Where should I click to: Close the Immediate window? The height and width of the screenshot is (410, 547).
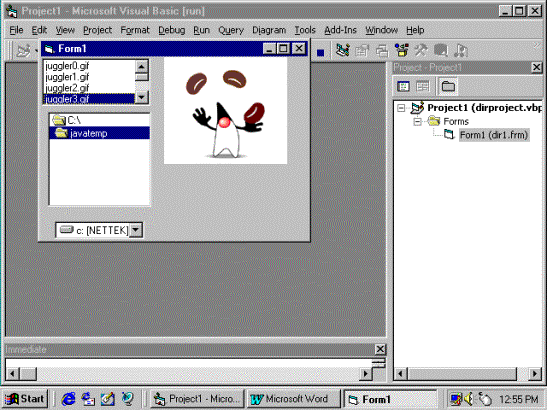click(x=380, y=349)
